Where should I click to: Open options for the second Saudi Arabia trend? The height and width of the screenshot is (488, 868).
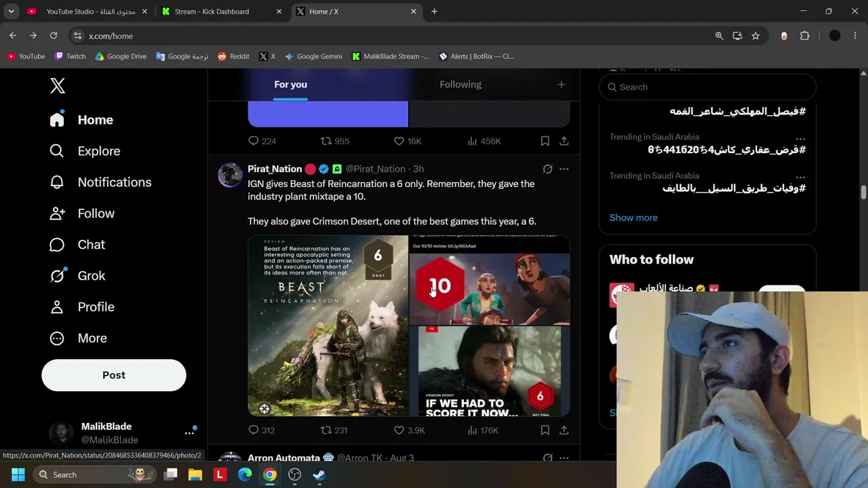tap(801, 176)
